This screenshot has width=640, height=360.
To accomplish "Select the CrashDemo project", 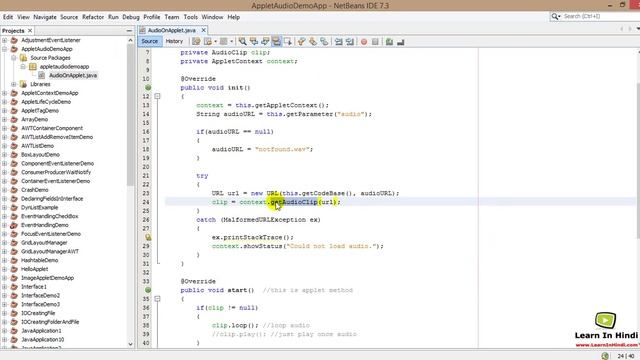I will tap(35, 190).
